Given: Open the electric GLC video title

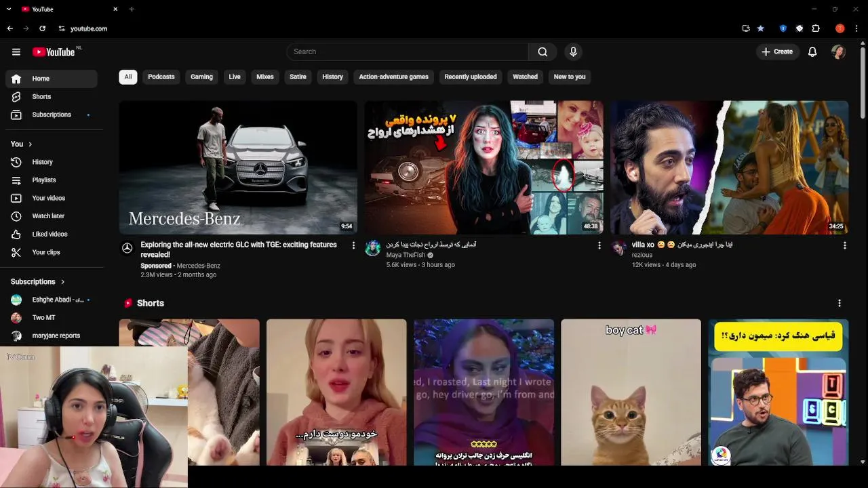Looking at the screenshot, I should pos(239,249).
